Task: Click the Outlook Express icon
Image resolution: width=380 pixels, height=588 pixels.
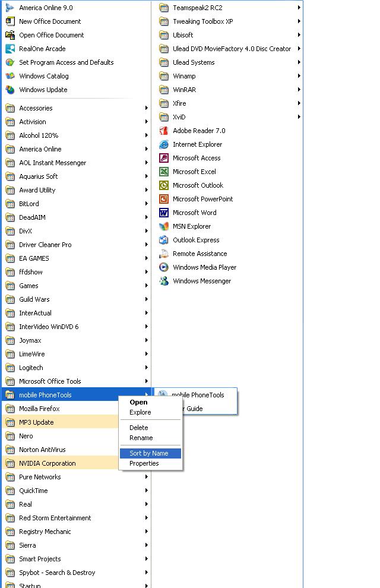Action: [164, 240]
